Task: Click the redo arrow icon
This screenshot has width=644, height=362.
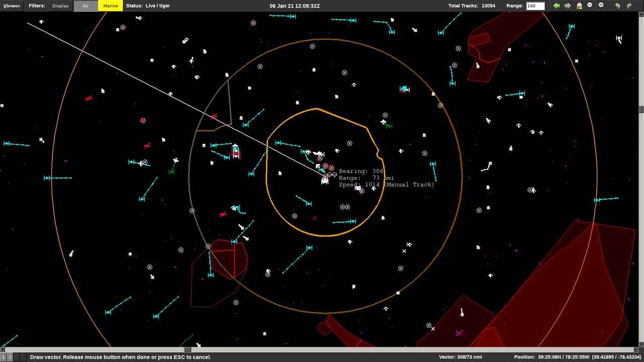Action: tap(629, 6)
